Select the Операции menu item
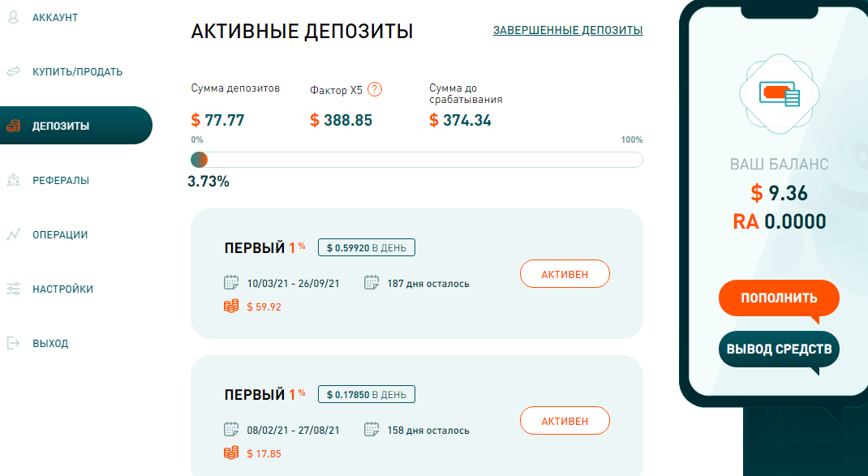 pyautogui.click(x=58, y=234)
